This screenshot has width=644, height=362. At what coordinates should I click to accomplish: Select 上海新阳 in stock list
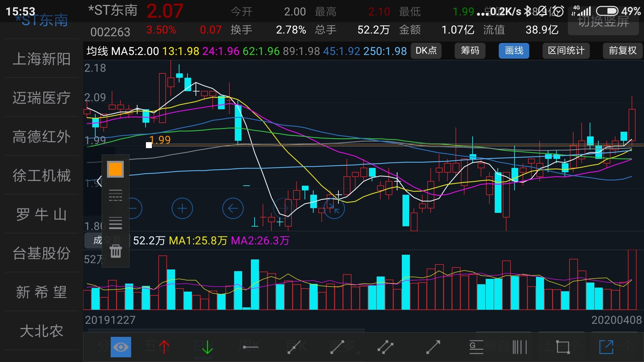pyautogui.click(x=42, y=59)
